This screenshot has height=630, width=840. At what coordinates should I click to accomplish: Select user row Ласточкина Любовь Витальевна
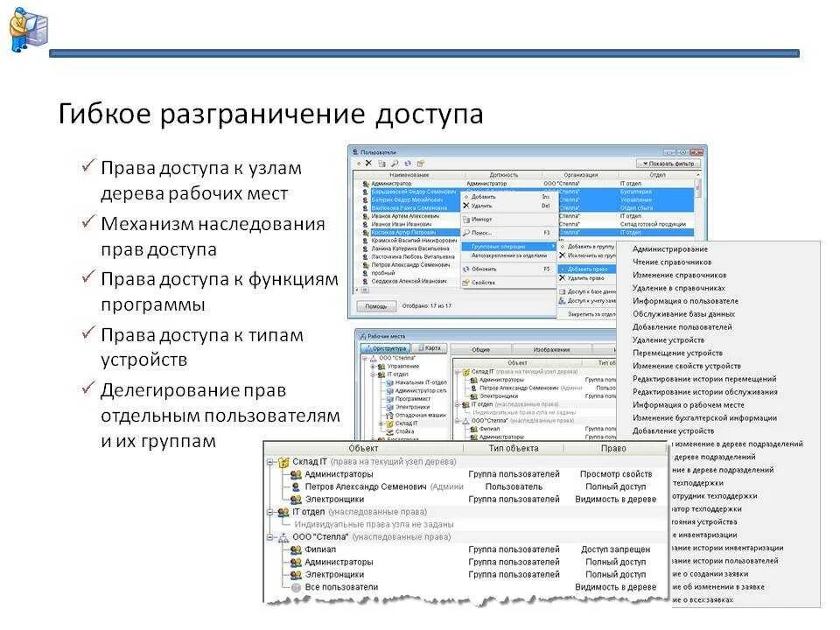pos(412,256)
